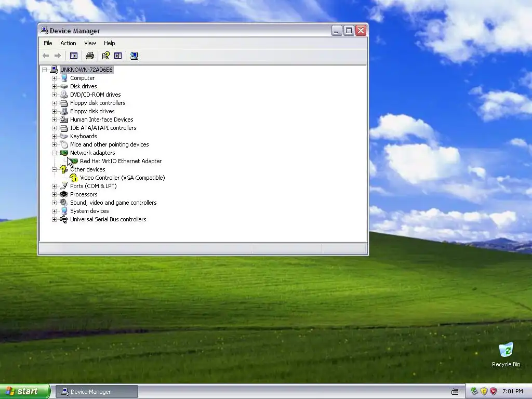Scan for hardware changes toolbar icon

[135, 56]
